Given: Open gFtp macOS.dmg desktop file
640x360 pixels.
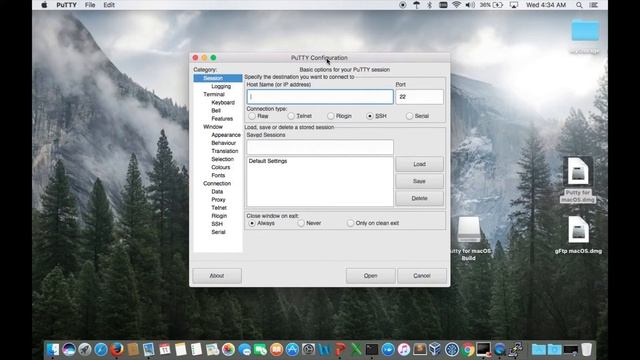Looking at the screenshot, I should pos(578,235).
